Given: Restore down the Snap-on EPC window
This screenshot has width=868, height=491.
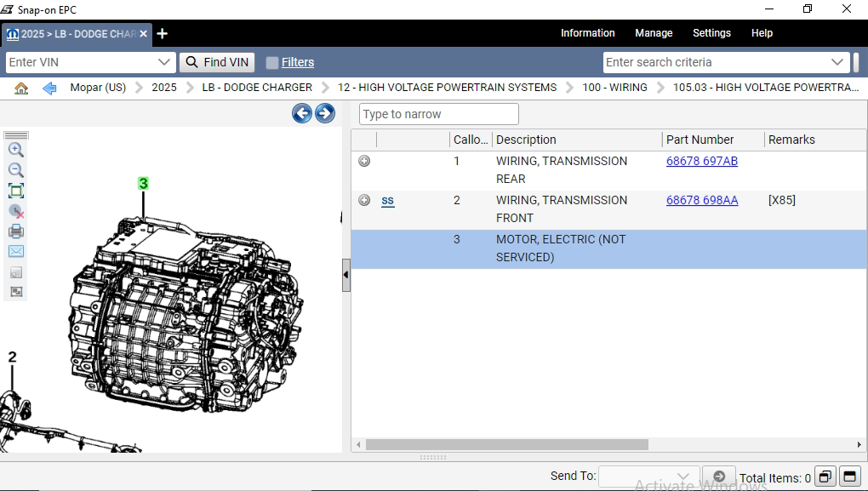Looking at the screenshot, I should (808, 9).
